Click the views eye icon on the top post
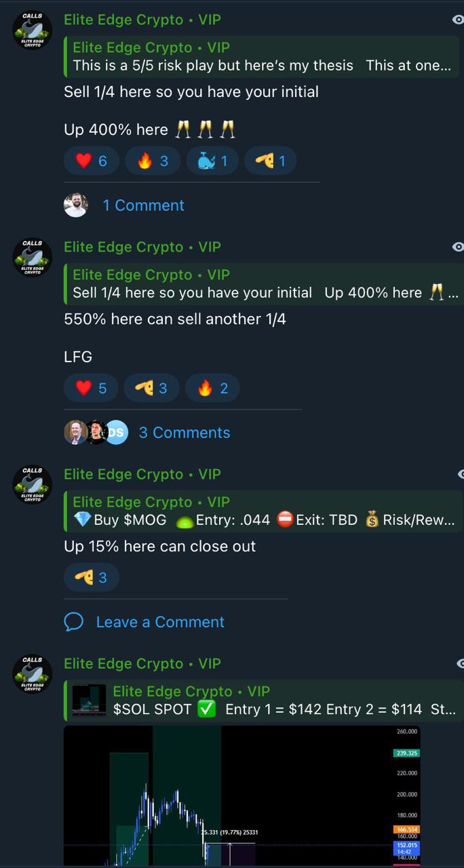This screenshot has width=464, height=868. 459,20
